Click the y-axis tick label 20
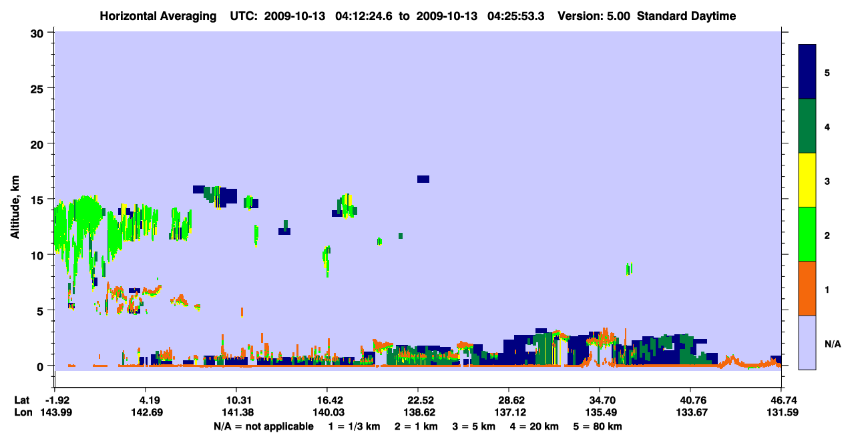This screenshot has width=868, height=445. pyautogui.click(x=39, y=143)
